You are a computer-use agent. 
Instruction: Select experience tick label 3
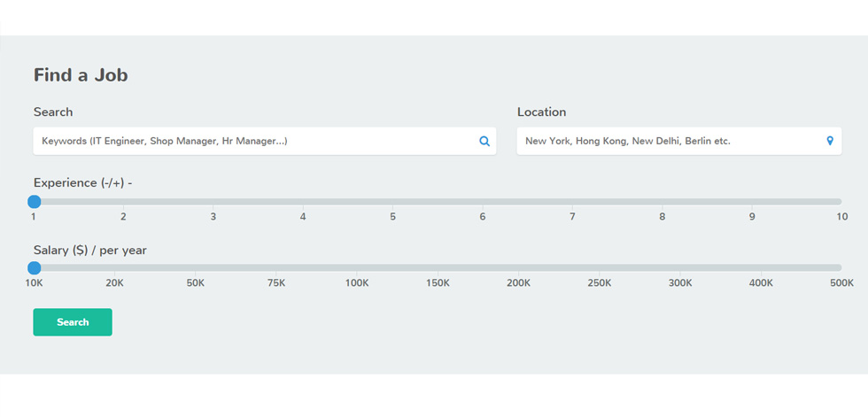[x=213, y=217]
